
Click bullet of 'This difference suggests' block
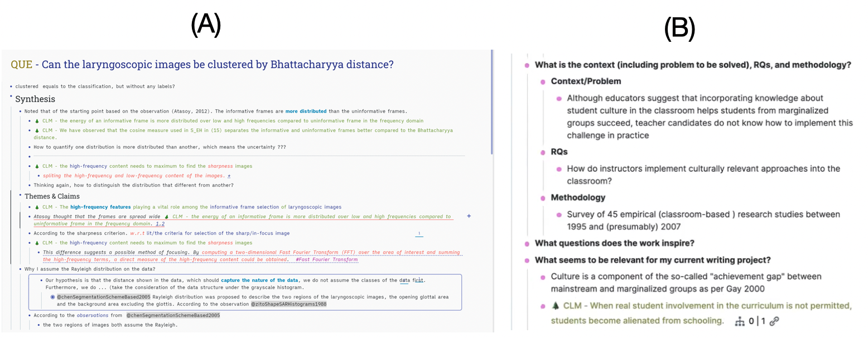(x=38, y=252)
